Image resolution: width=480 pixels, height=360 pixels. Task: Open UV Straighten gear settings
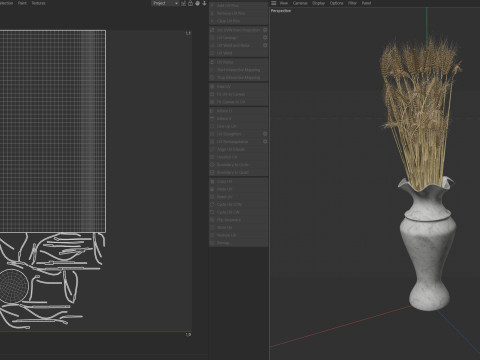click(x=265, y=134)
